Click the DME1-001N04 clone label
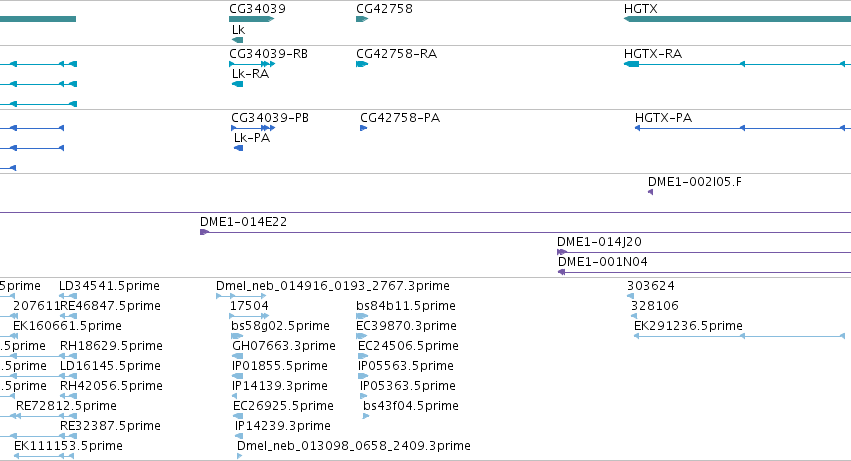Image resolution: width=851 pixels, height=461 pixels. 602,262
